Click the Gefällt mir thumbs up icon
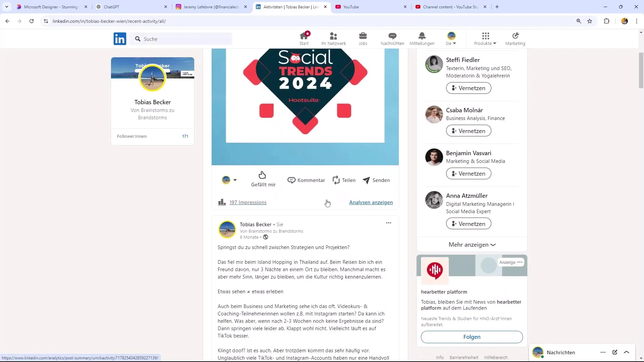Screen dimensions: 644x362 262,175
